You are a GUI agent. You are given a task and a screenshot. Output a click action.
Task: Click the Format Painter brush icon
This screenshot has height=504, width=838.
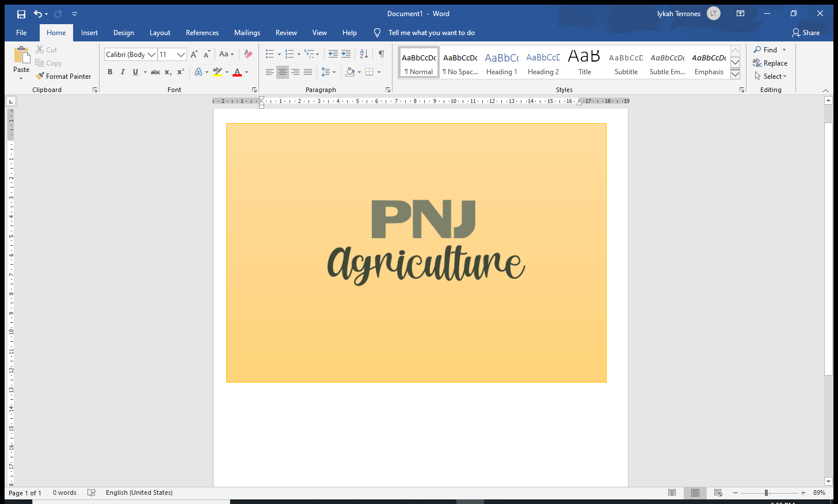[40, 76]
